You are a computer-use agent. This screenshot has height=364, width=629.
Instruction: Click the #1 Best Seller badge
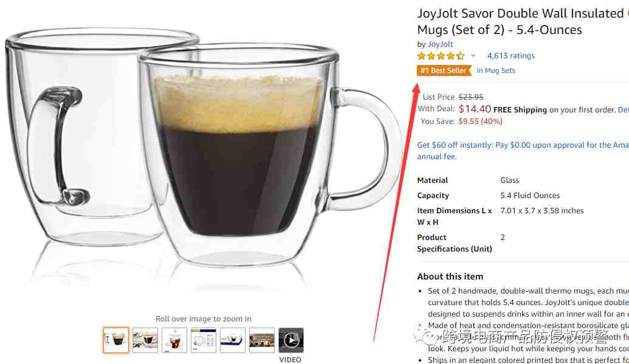444,70
